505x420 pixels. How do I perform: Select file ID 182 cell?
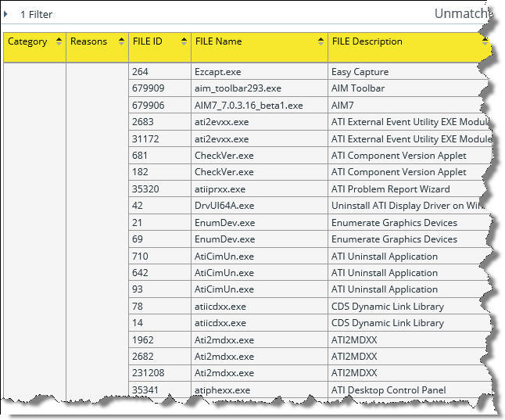point(159,172)
